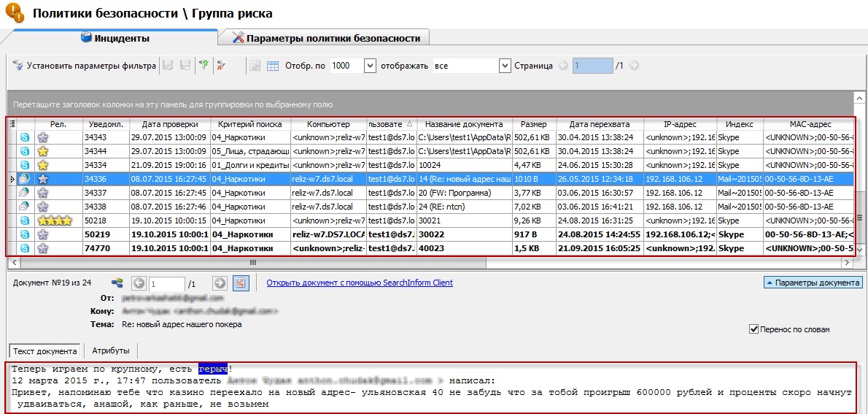Click the Установить параметры фильтра button
This screenshot has height=414, width=868.
tap(84, 66)
